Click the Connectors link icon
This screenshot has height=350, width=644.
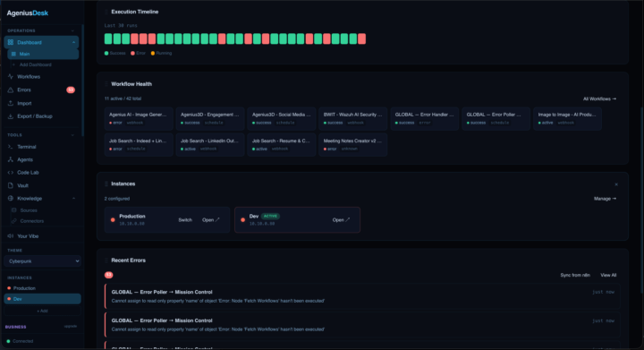14,221
